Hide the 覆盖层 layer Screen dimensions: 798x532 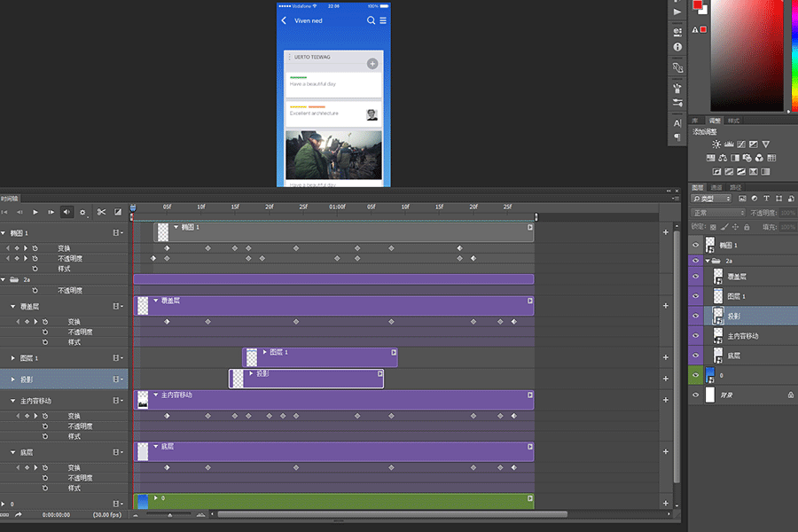coord(696,277)
